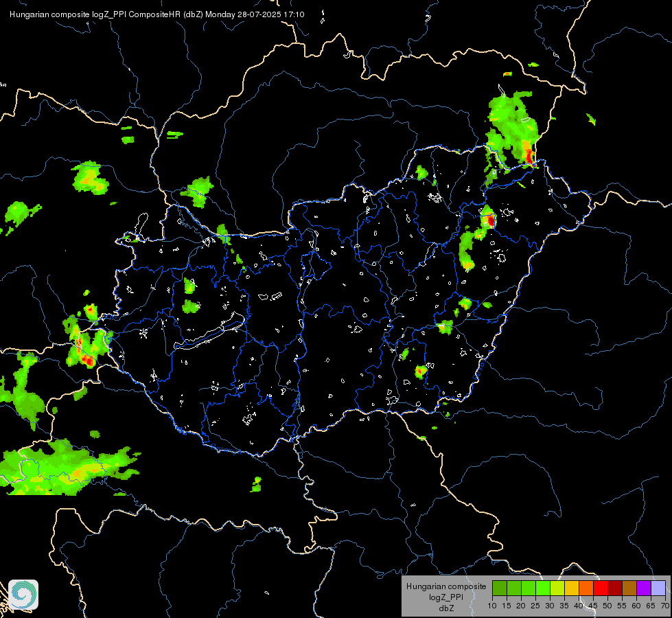Image resolution: width=672 pixels, height=618 pixels.
Task: Click the '30' legend scale value
Action: pyautogui.click(x=550, y=606)
